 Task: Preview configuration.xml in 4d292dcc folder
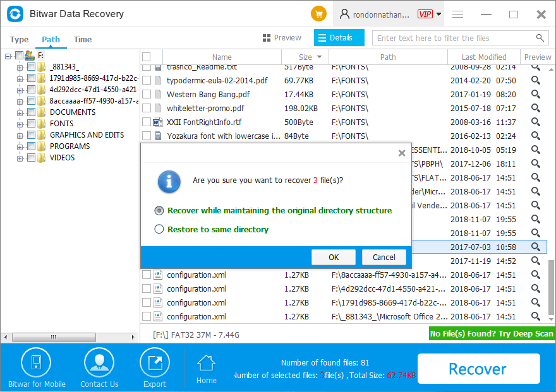tap(535, 288)
